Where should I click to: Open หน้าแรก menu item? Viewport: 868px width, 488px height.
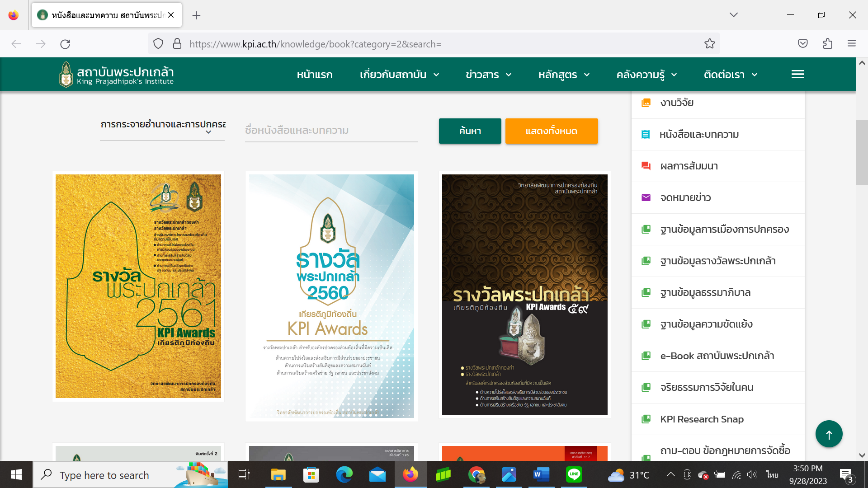pyautogui.click(x=315, y=75)
